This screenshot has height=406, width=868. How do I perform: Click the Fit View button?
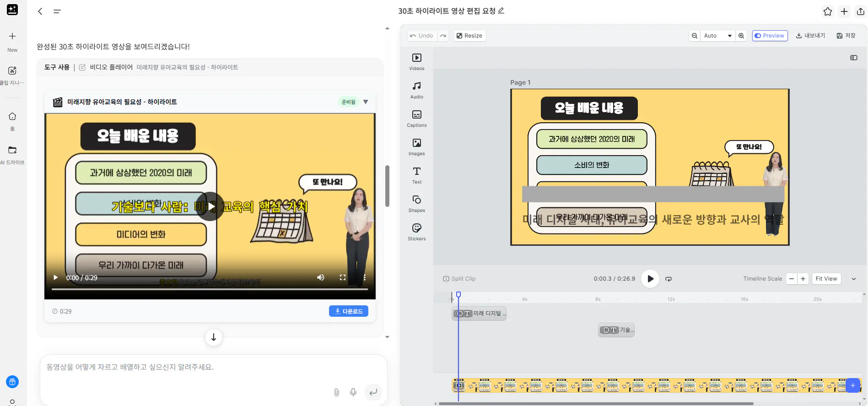click(826, 279)
